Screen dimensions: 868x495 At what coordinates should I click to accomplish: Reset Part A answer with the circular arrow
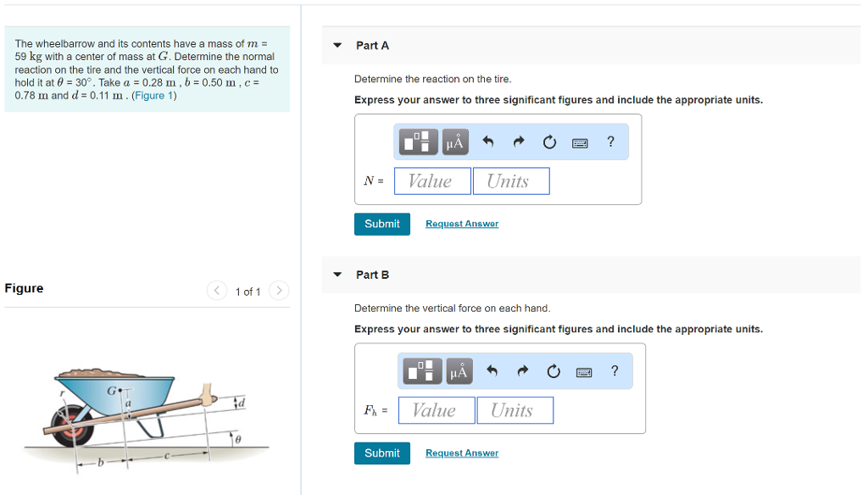tap(549, 142)
